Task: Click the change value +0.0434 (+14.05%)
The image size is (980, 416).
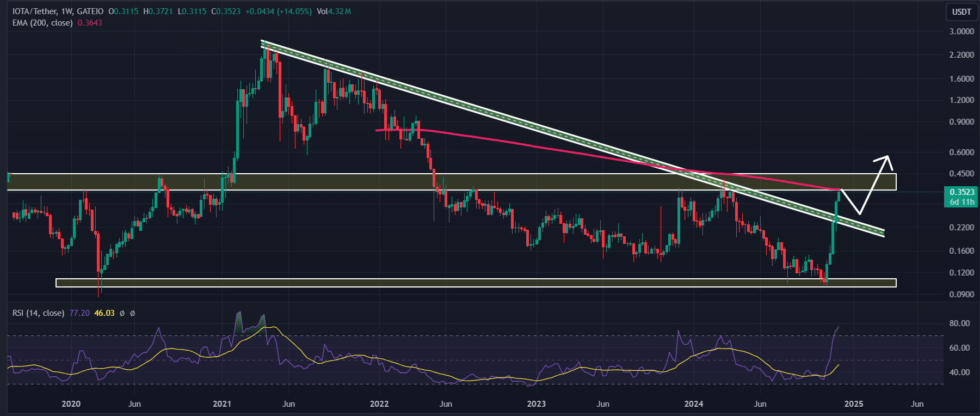Action: pyautogui.click(x=279, y=11)
